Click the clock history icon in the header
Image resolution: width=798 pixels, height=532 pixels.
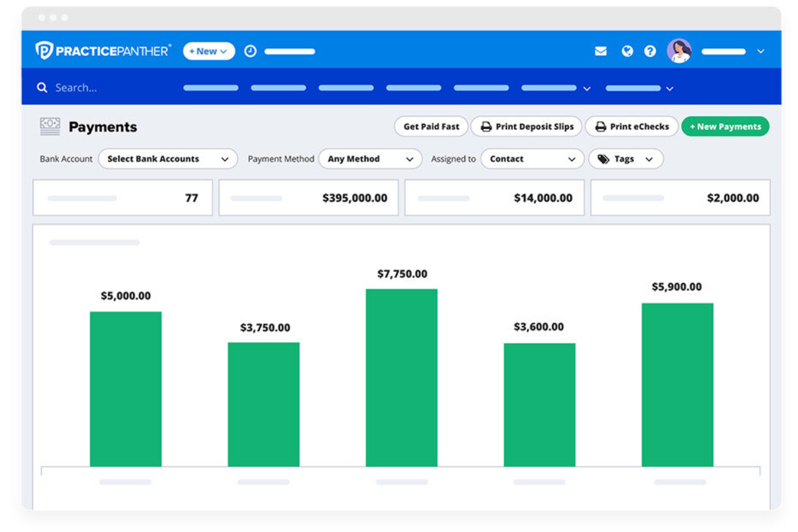(x=250, y=51)
